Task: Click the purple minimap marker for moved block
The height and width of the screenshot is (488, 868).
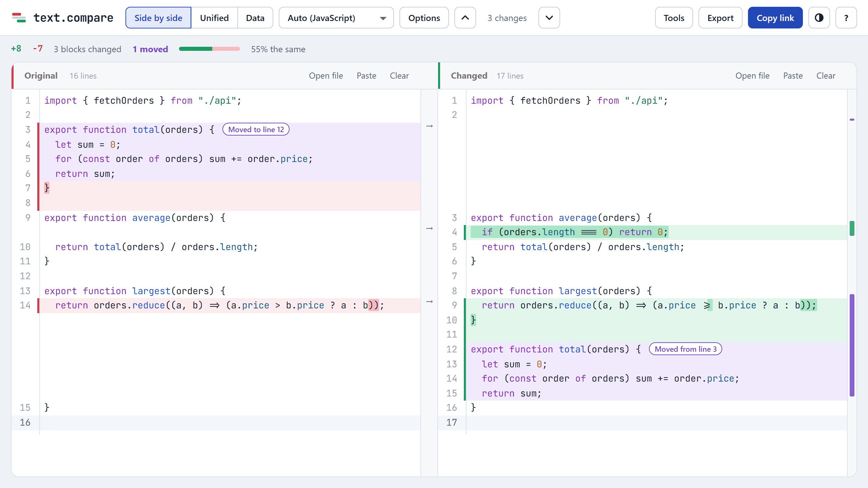Action: (x=852, y=345)
